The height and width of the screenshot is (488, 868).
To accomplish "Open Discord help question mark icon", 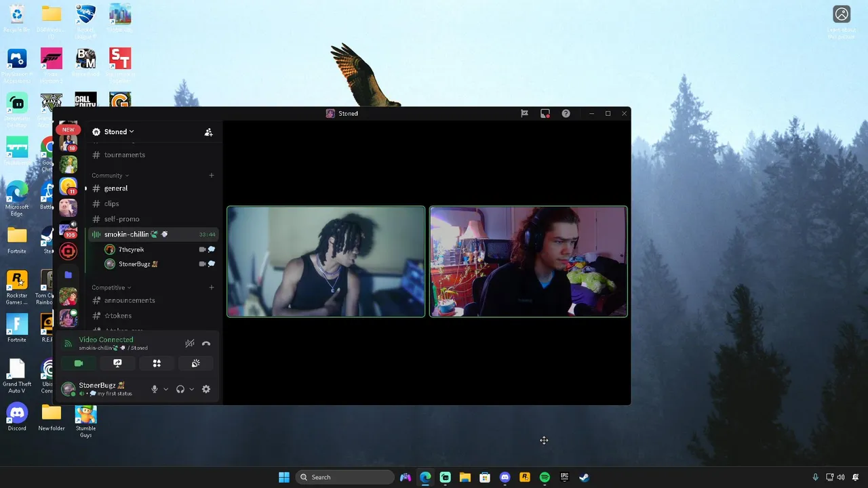I will 566,114.
